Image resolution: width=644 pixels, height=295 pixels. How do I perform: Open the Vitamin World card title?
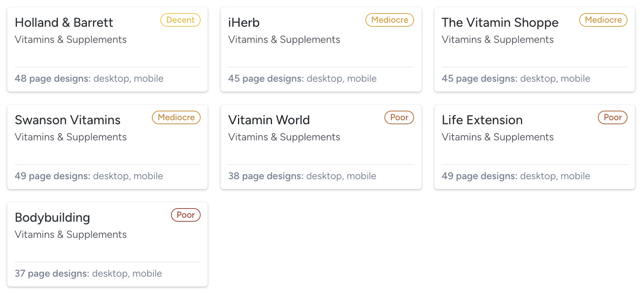269,120
